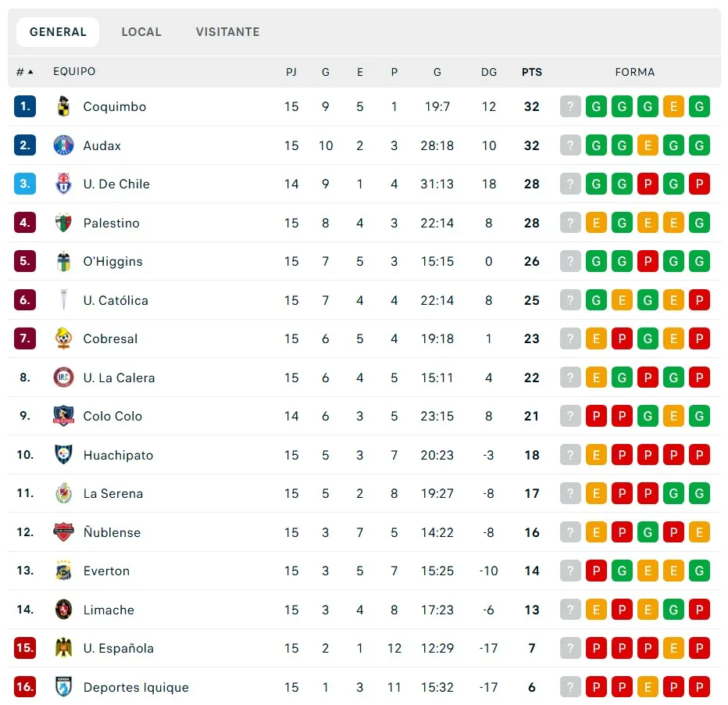Viewport: 728px width, 705px height.
Task: Click Coquimbo's gray upcoming match badge
Action: [x=570, y=106]
